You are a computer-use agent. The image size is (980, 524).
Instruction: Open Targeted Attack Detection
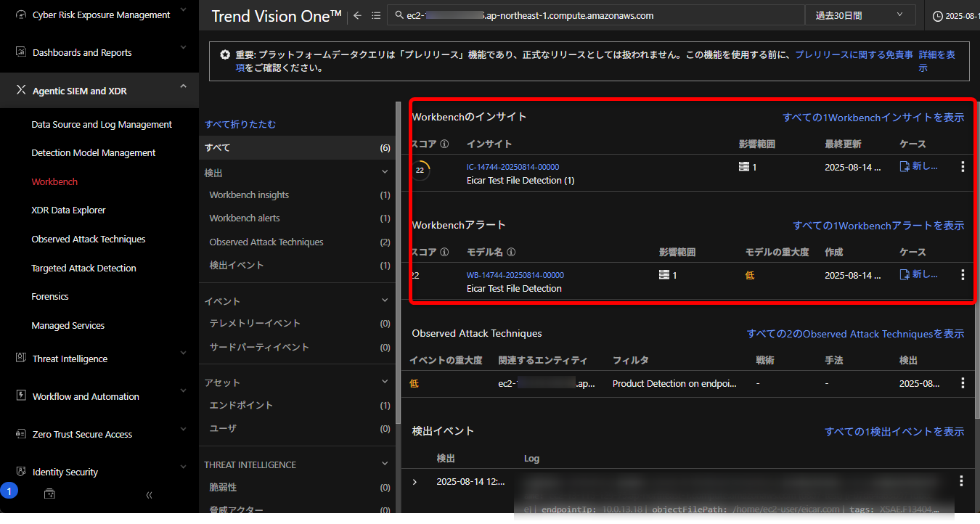(x=83, y=269)
